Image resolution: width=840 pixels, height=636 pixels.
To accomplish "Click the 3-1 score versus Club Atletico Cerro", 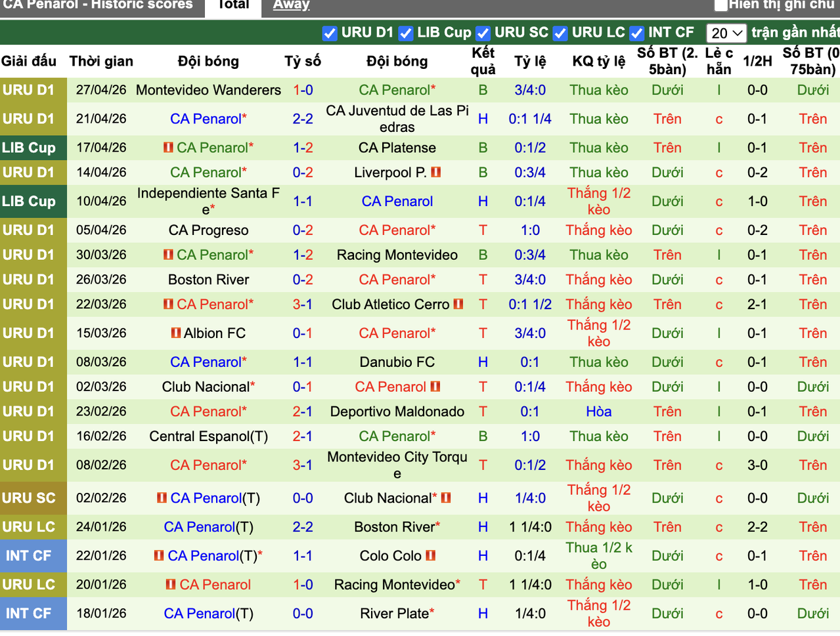I will coord(303,305).
